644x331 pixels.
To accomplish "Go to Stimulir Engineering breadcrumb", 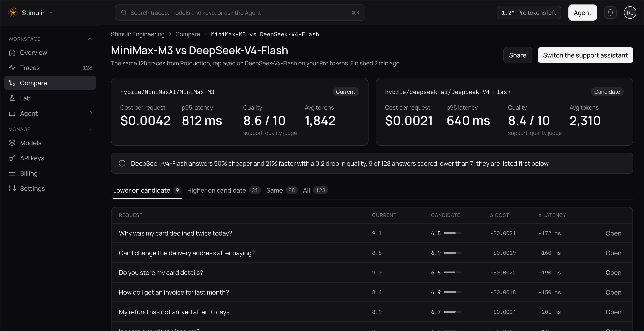I will [138, 34].
